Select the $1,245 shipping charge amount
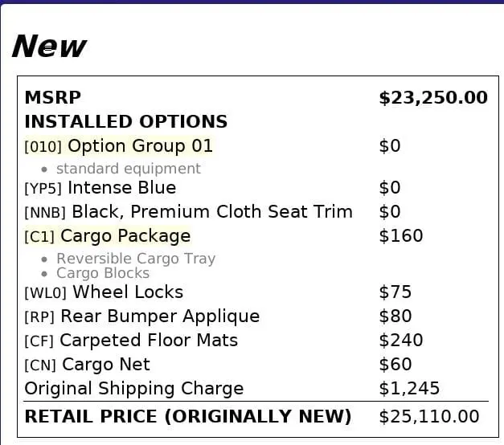Screen dimensions: 504x445 (409, 389)
